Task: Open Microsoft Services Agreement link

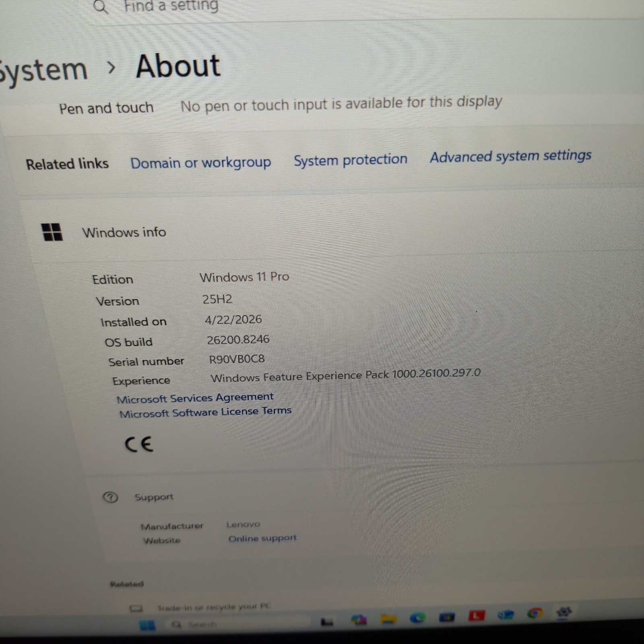Action: coord(195,398)
